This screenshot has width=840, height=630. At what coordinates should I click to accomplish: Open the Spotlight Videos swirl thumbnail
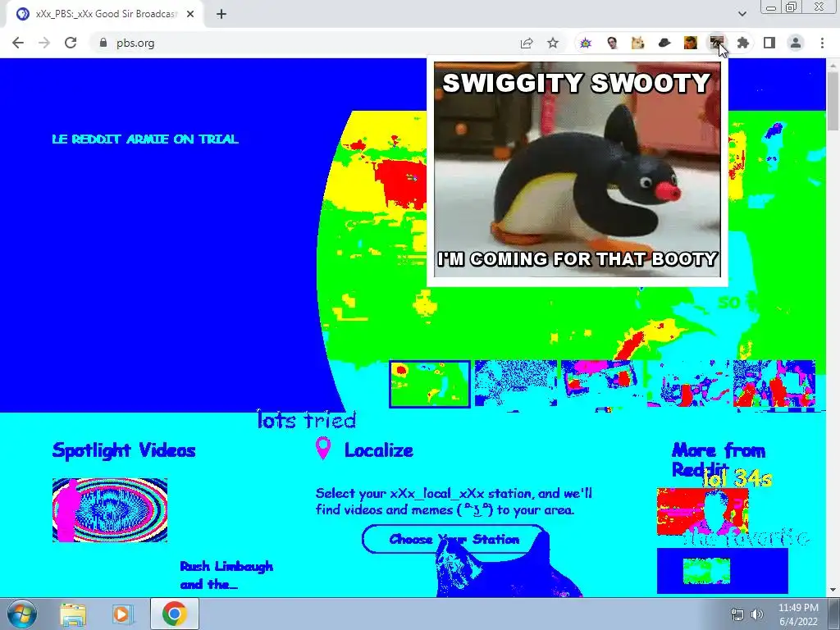point(110,510)
